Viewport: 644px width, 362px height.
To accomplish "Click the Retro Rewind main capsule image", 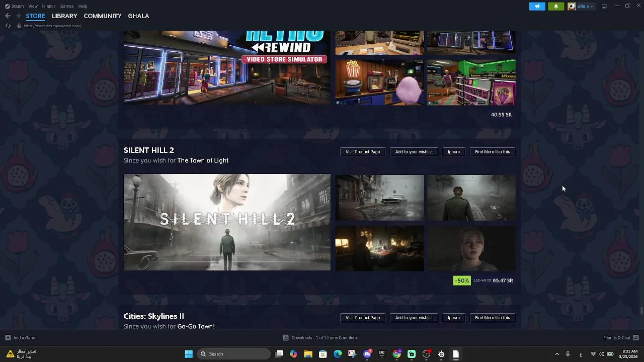I will click(227, 67).
